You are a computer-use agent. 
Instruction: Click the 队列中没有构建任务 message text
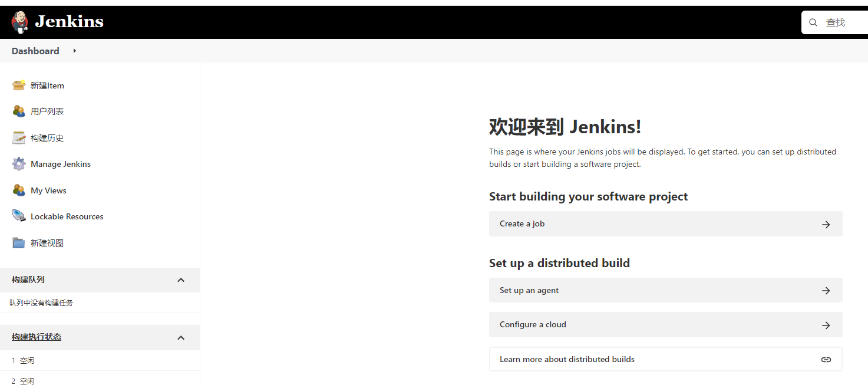[x=41, y=302]
